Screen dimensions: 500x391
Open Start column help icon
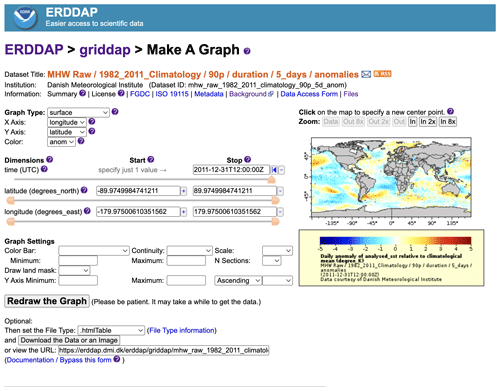(151, 160)
